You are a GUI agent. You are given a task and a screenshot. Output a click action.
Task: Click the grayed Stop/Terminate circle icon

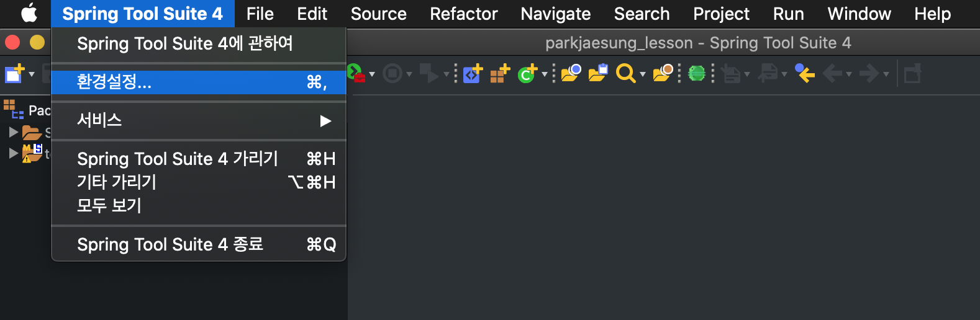[392, 74]
